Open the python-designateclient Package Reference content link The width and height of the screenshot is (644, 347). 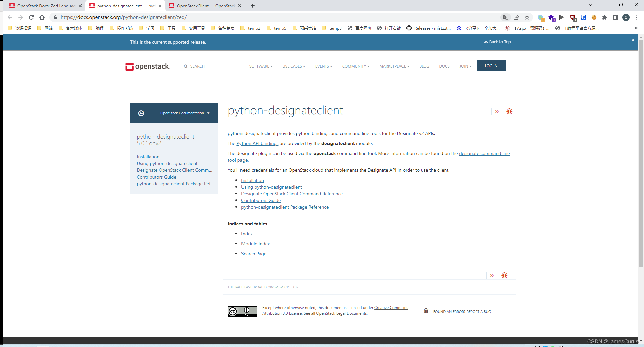[x=285, y=207]
